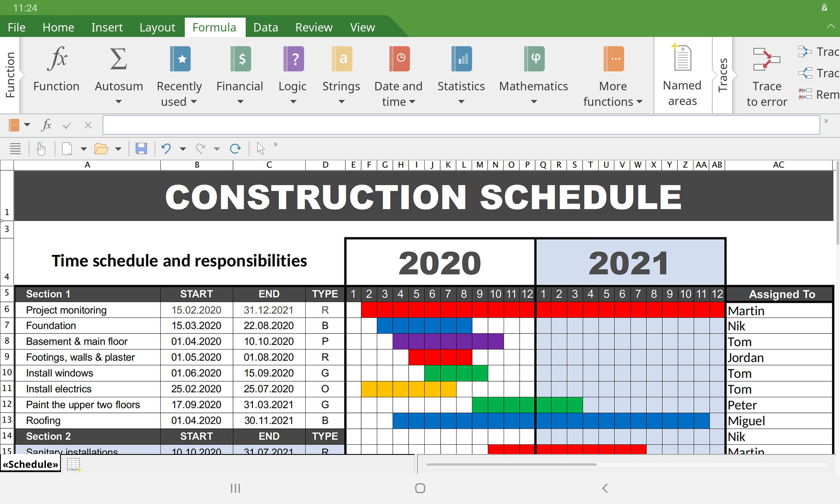Click the Trace precedents icon
This screenshot has width=840, height=504.
coord(805,52)
